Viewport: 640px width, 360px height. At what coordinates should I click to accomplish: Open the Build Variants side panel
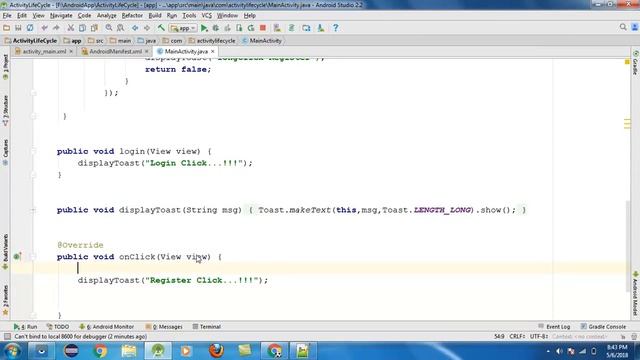point(5,251)
